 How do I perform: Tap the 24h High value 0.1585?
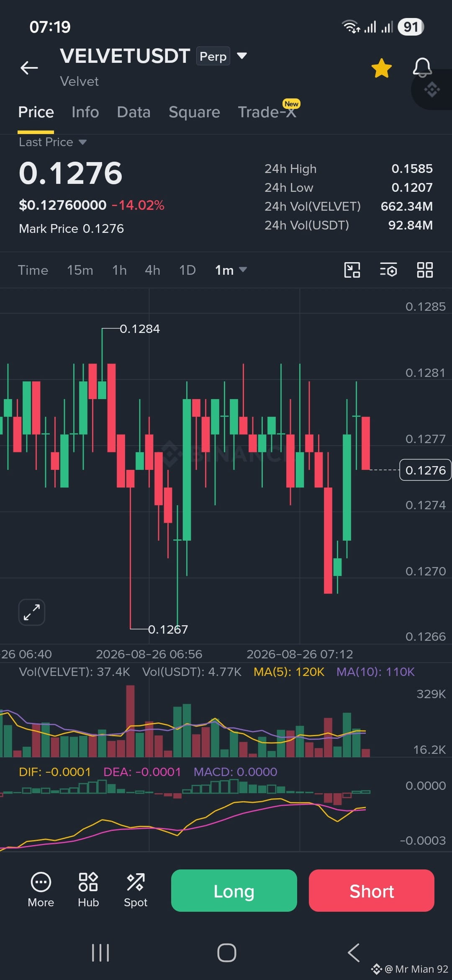(x=412, y=169)
